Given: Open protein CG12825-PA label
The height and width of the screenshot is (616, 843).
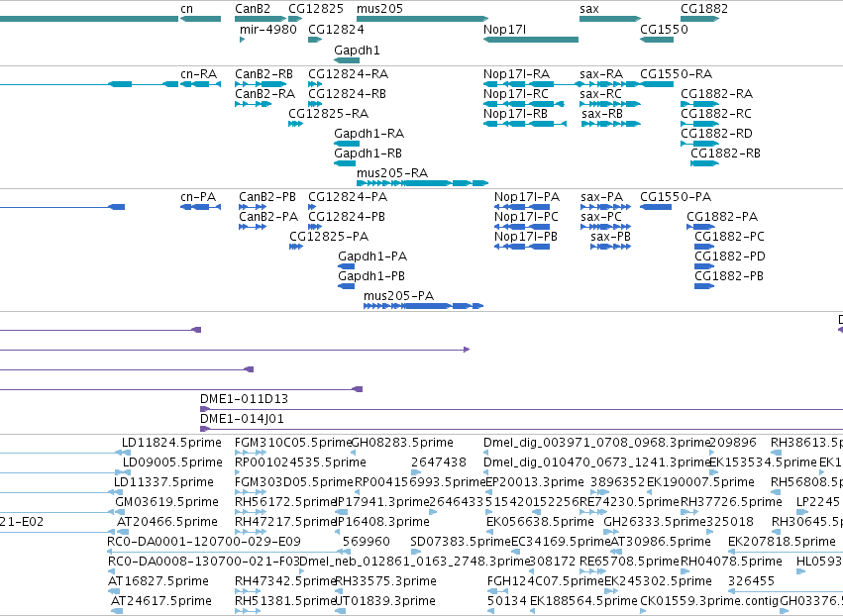Looking at the screenshot, I should [329, 237].
